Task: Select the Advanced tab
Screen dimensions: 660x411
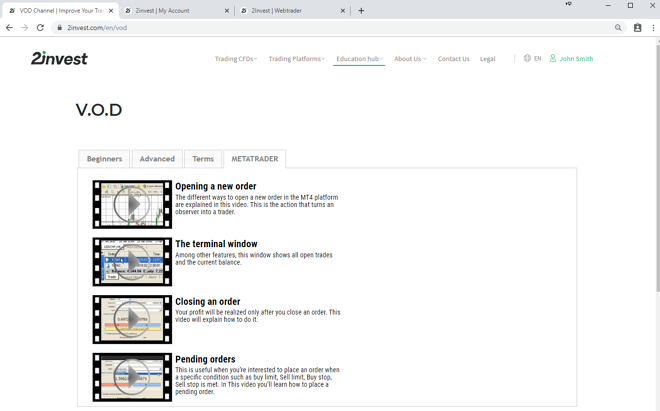Action: coord(157,159)
